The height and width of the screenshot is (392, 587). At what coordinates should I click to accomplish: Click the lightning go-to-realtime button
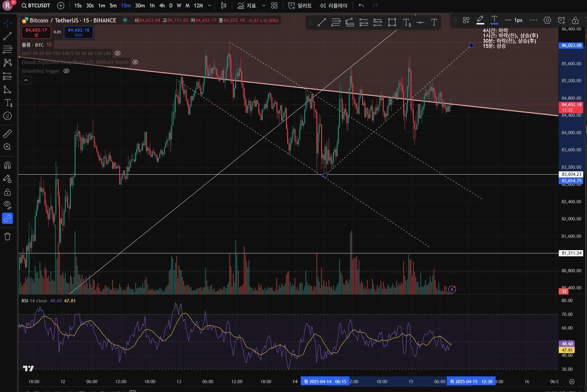(x=452, y=289)
